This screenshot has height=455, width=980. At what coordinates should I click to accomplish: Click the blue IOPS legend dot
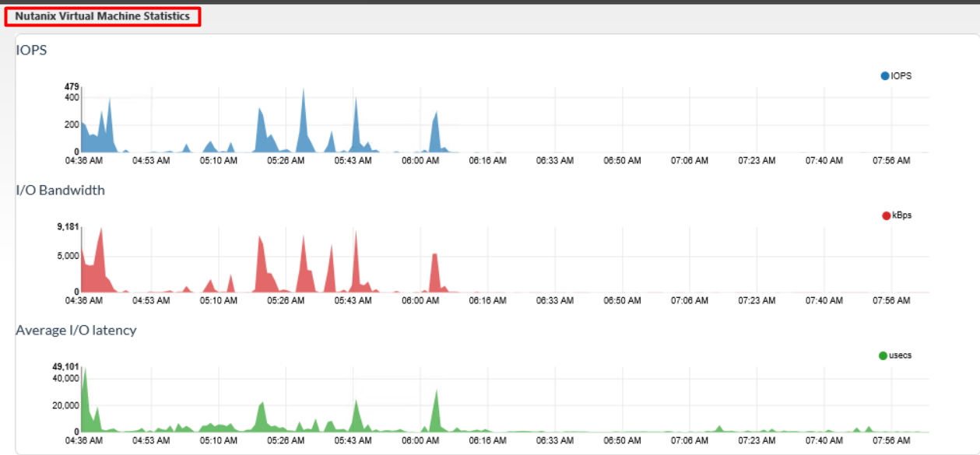[x=884, y=76]
